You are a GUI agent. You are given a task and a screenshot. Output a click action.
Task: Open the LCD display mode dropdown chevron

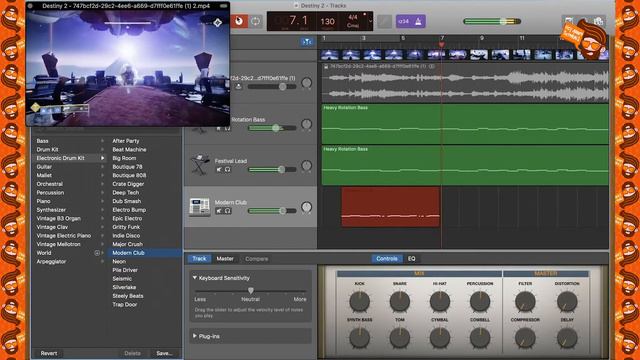pyautogui.click(x=370, y=21)
